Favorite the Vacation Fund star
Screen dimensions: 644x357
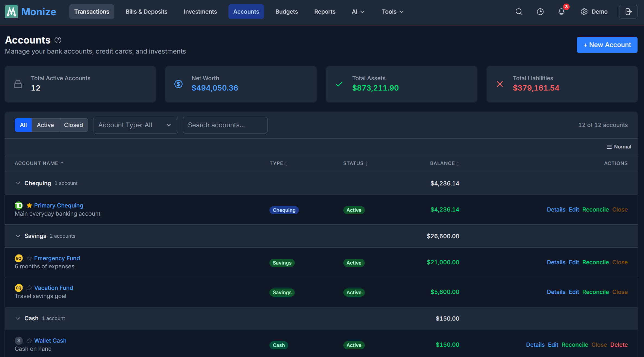pyautogui.click(x=29, y=288)
